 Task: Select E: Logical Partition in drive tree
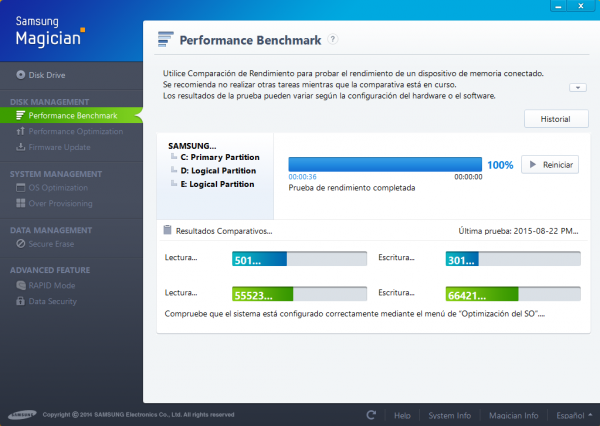pyautogui.click(x=220, y=183)
